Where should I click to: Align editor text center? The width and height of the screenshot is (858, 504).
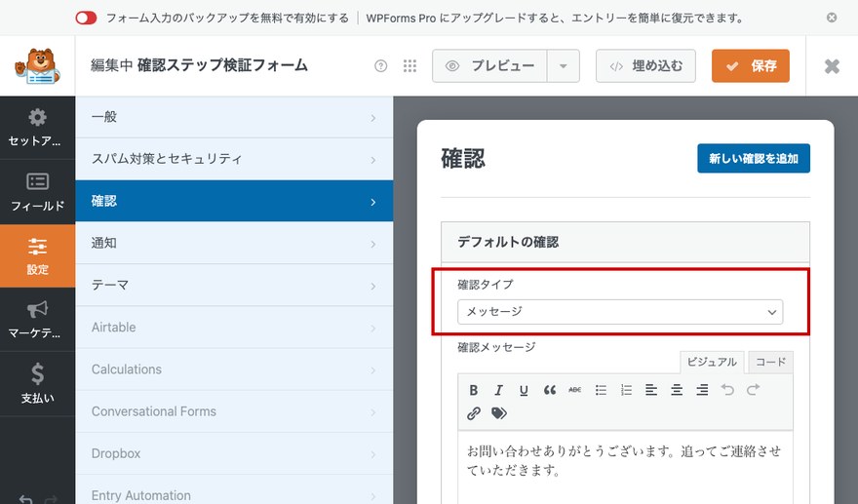click(x=677, y=390)
